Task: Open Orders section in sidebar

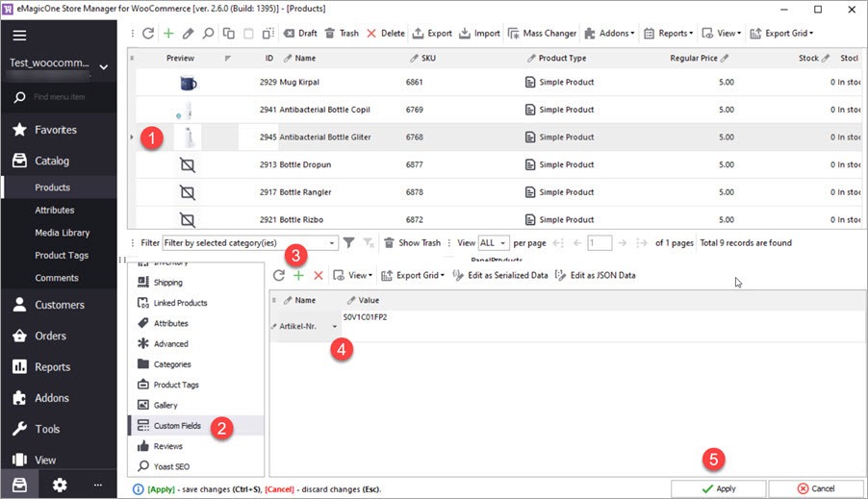Action: [x=51, y=336]
